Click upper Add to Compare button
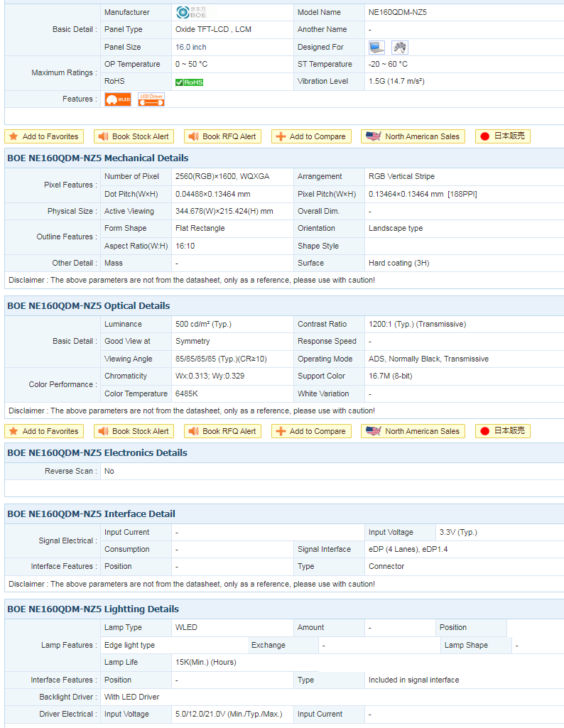The width and height of the screenshot is (564, 728). [311, 136]
